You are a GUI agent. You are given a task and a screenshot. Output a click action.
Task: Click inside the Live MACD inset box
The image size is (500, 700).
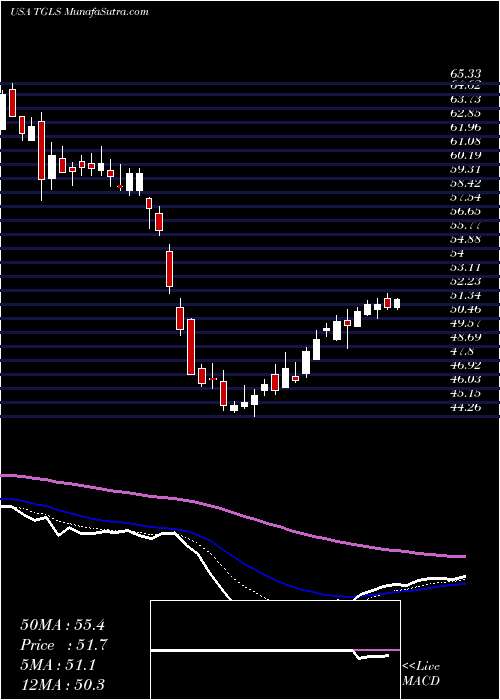pyautogui.click(x=276, y=650)
